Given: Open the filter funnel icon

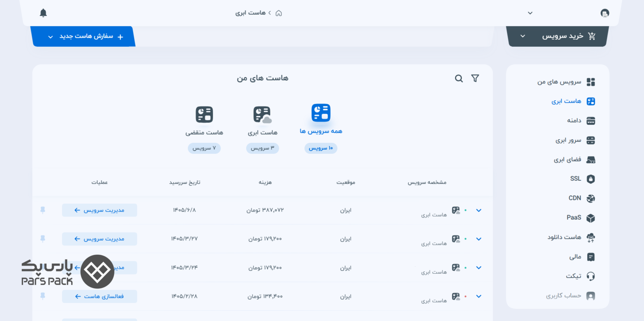Looking at the screenshot, I should point(475,78).
